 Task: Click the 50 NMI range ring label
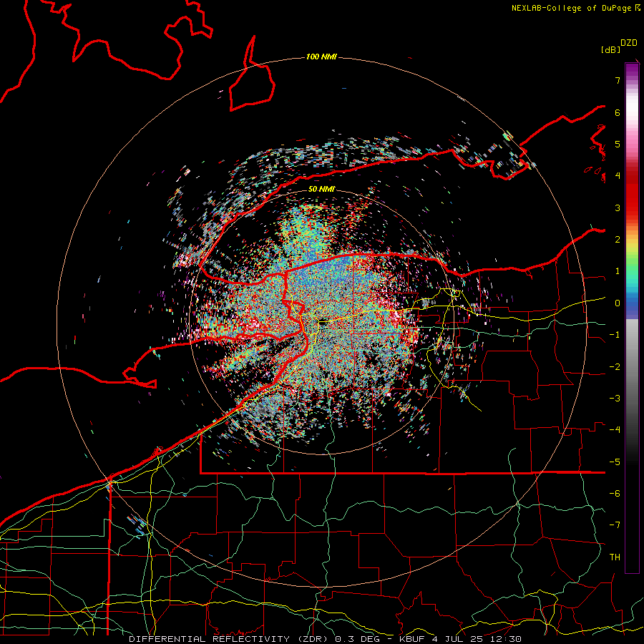321,189
